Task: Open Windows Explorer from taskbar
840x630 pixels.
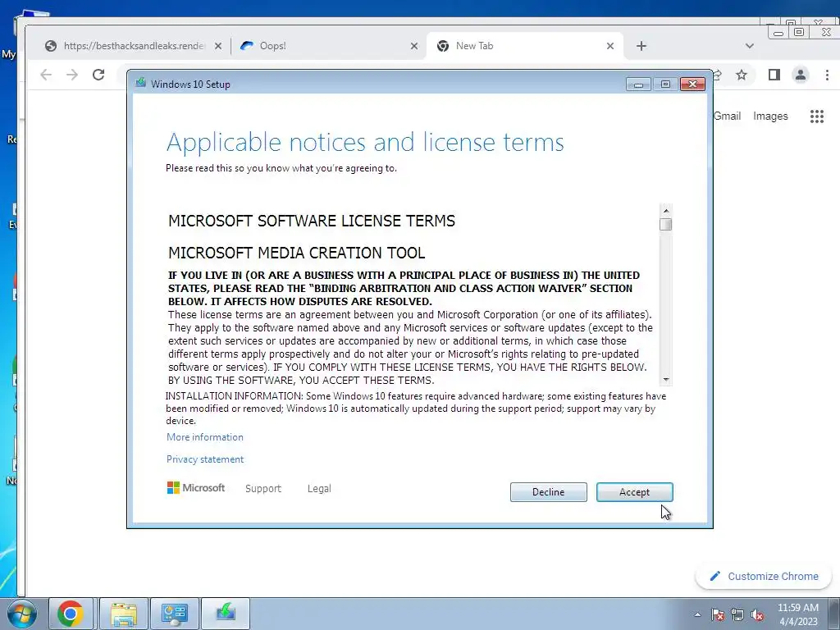Action: [124, 614]
